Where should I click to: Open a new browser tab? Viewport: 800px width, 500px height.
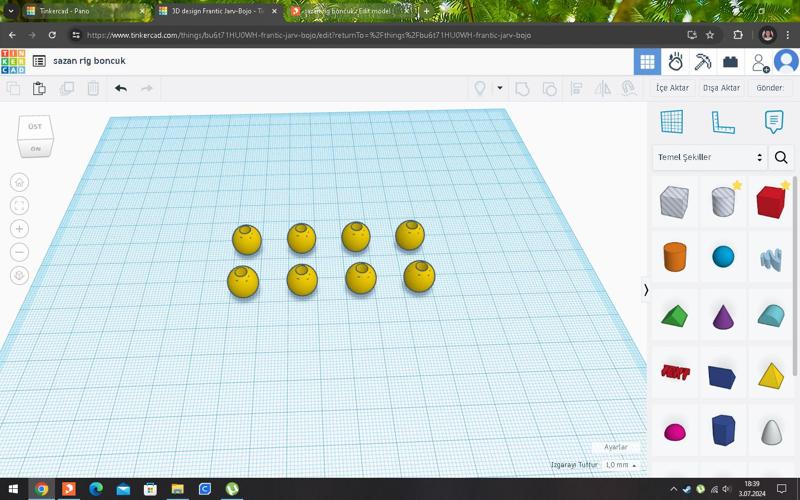click(427, 11)
